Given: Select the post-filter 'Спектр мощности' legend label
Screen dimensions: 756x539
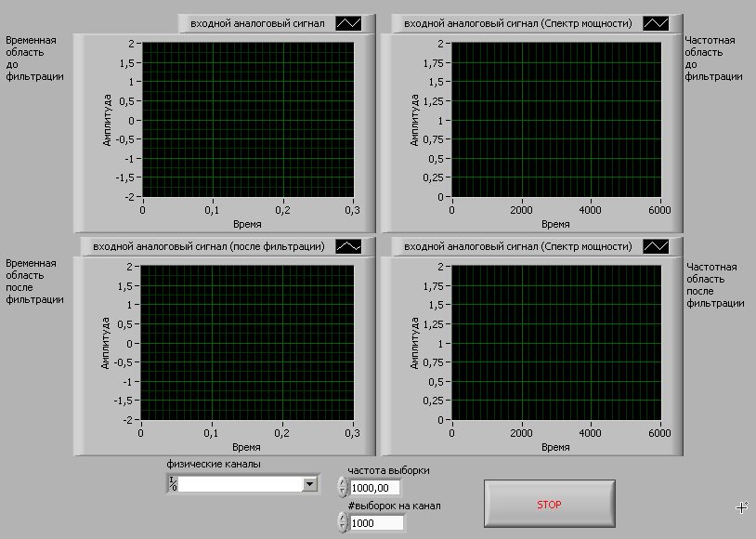Looking at the screenshot, I should pos(518,246).
